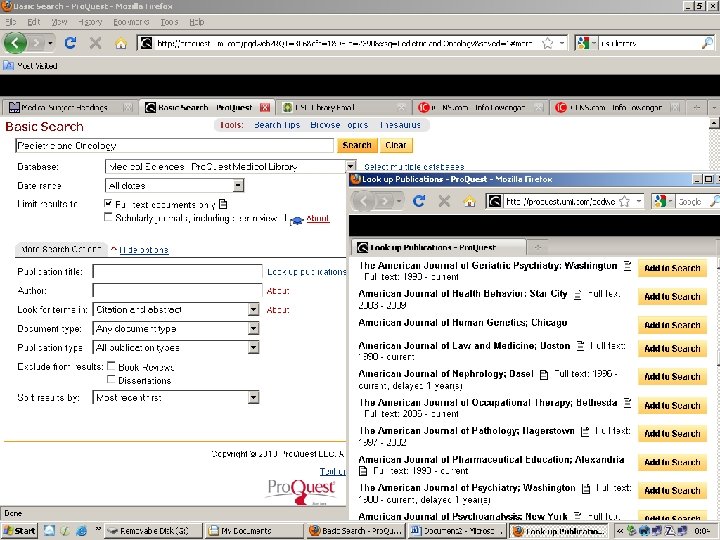Open Look for terms in dropdown
This screenshot has width=720, height=540.
pyautogui.click(x=253, y=309)
